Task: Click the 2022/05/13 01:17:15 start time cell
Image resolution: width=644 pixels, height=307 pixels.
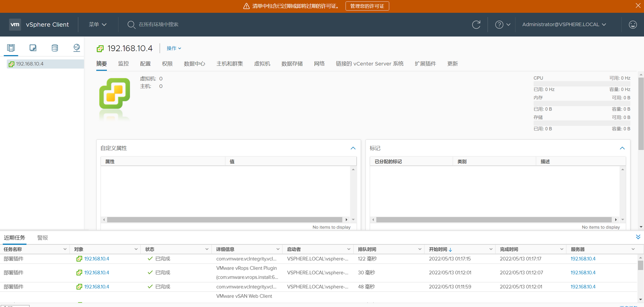Action: [x=450, y=259]
